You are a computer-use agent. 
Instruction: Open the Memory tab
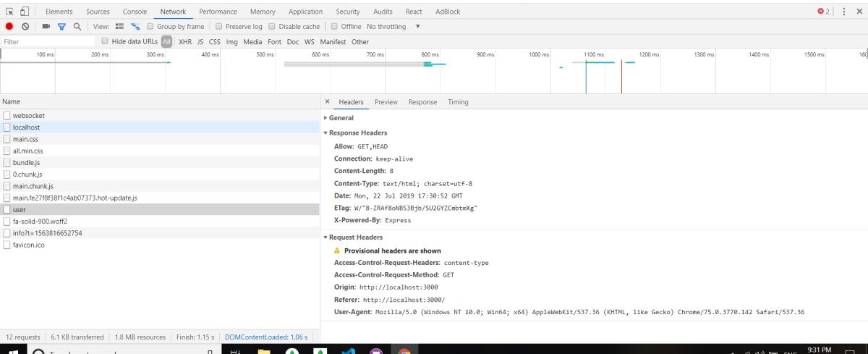[263, 12]
